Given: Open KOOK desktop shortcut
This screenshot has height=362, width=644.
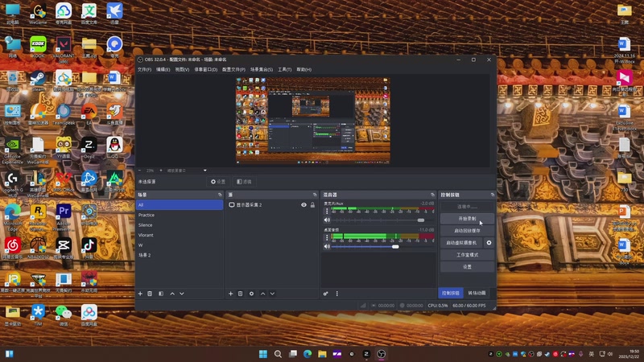Looking at the screenshot, I should 38,47.
